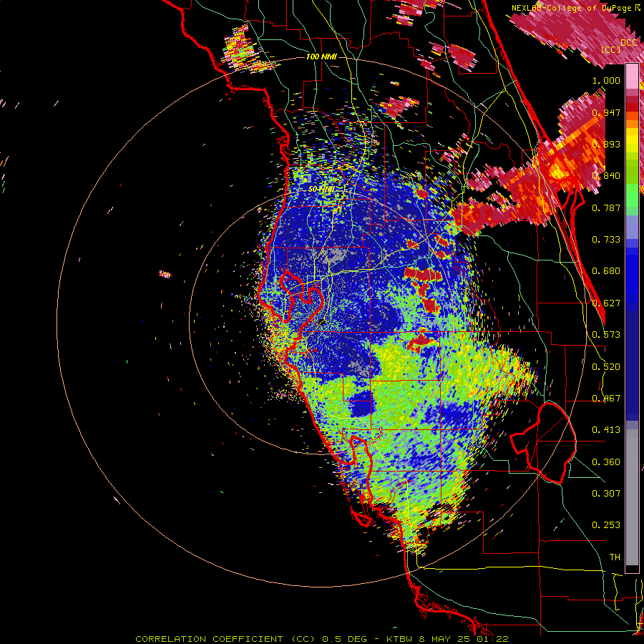Click the 50 NMI range ring label
The width and height of the screenshot is (644, 644).
tap(321, 190)
